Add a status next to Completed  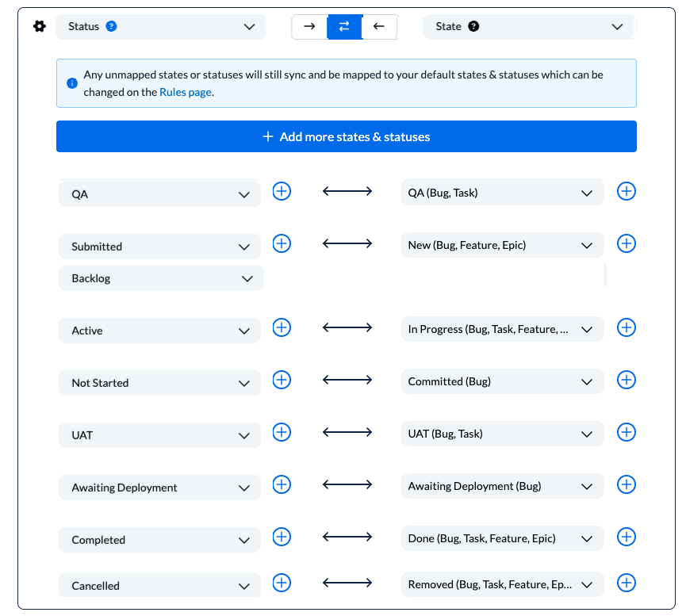click(x=282, y=537)
